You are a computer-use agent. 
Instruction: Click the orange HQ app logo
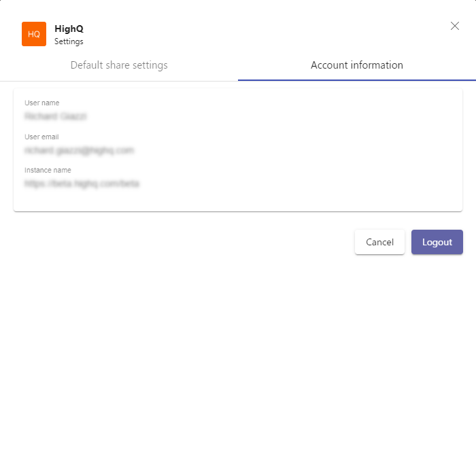tap(34, 34)
